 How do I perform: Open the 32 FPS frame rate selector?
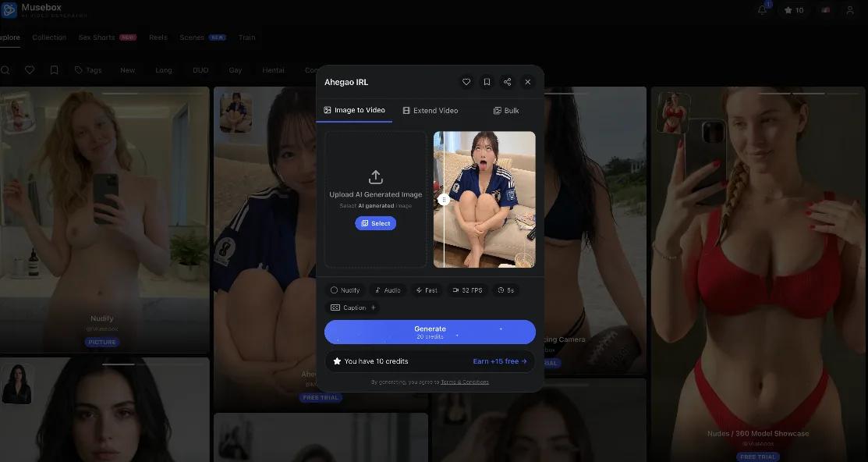click(x=467, y=290)
